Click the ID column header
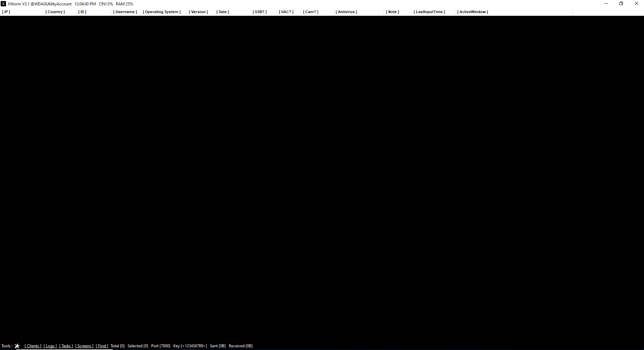 tap(93, 12)
